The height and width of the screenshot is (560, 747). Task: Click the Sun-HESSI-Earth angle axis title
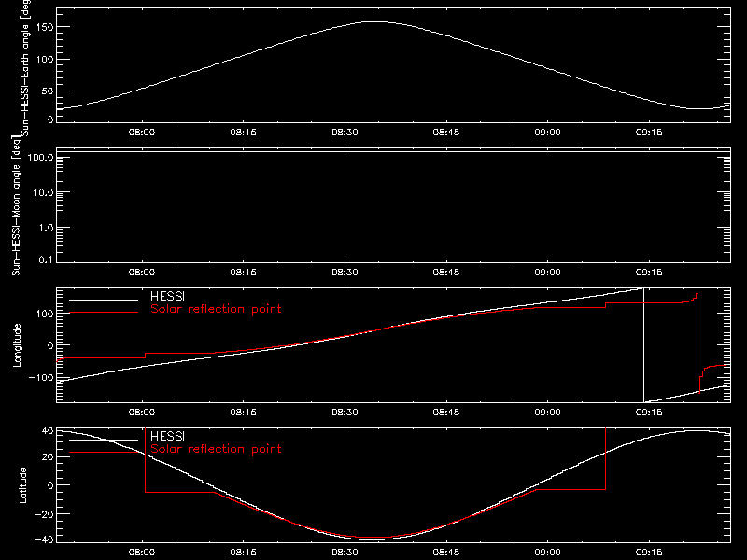pos(26,66)
